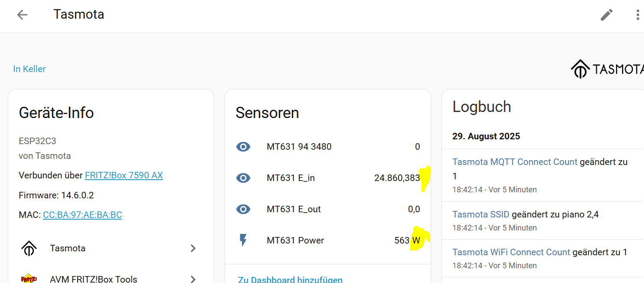This screenshot has width=644, height=283.
Task: Open the FRITZ!Box 7590 AX link
Action: pos(124,175)
